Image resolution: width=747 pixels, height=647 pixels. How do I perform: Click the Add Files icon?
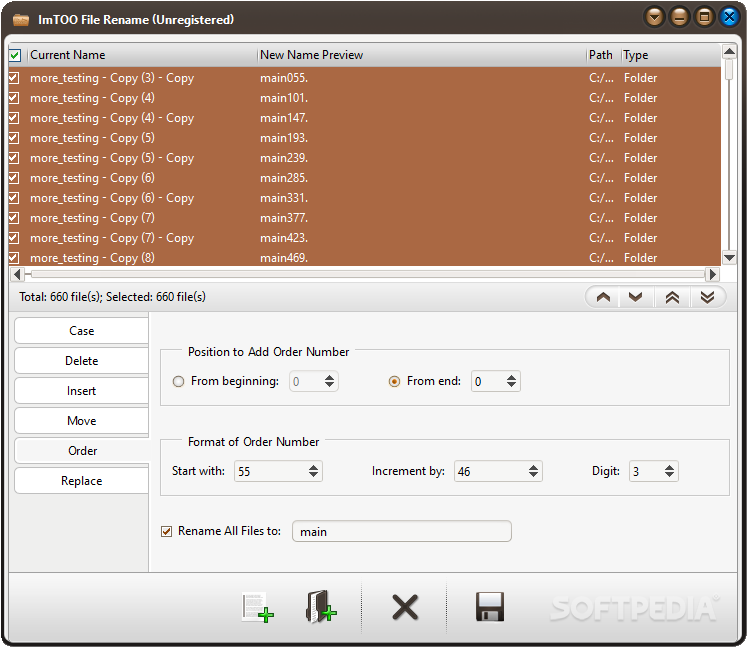[258, 607]
